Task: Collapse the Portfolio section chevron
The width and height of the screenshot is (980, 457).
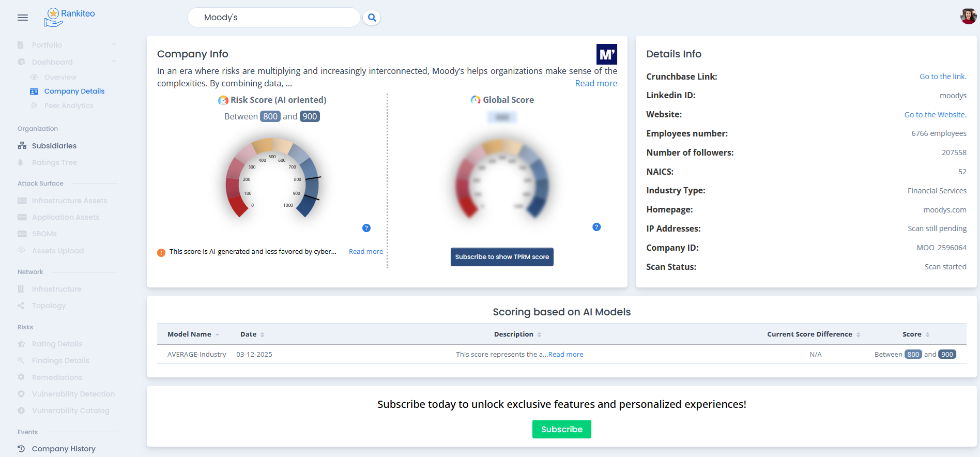Action: point(114,45)
